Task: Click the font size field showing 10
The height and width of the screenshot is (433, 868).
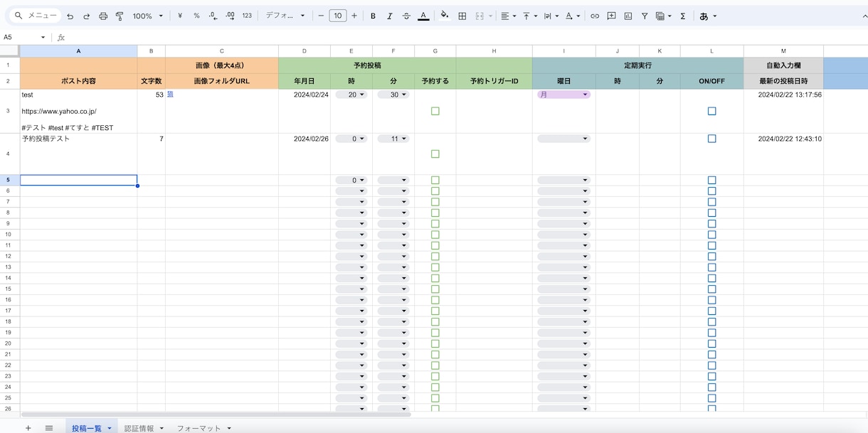Action: click(338, 16)
